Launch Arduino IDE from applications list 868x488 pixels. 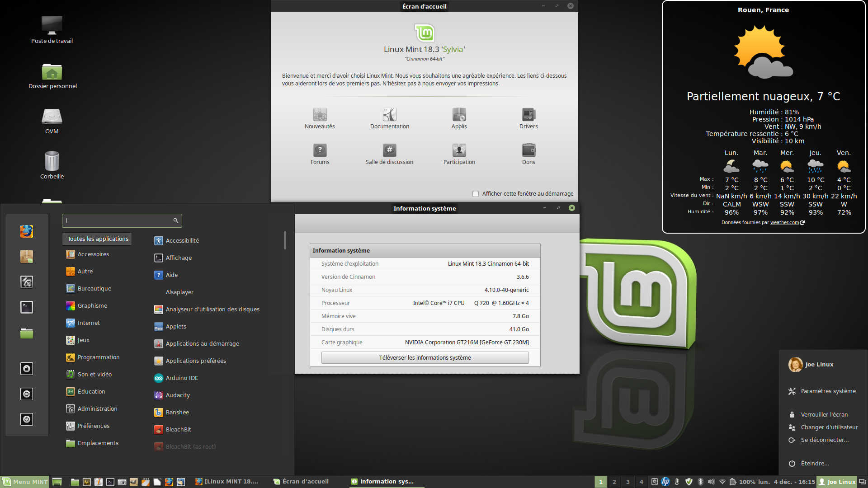click(x=176, y=378)
